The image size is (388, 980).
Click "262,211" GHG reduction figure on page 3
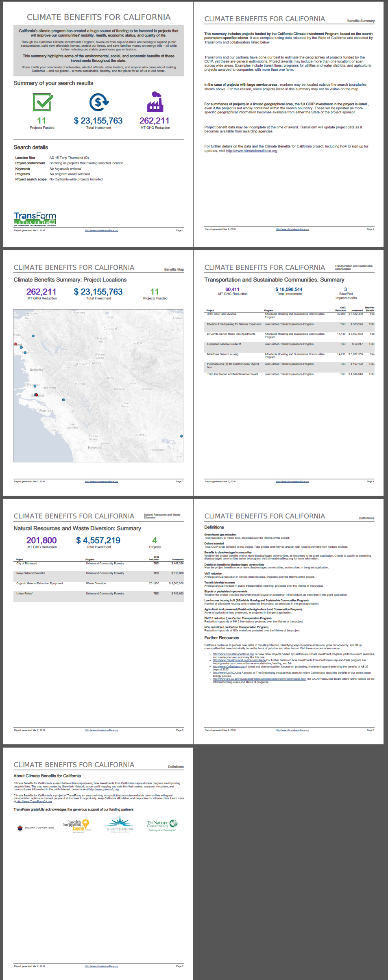[41, 292]
